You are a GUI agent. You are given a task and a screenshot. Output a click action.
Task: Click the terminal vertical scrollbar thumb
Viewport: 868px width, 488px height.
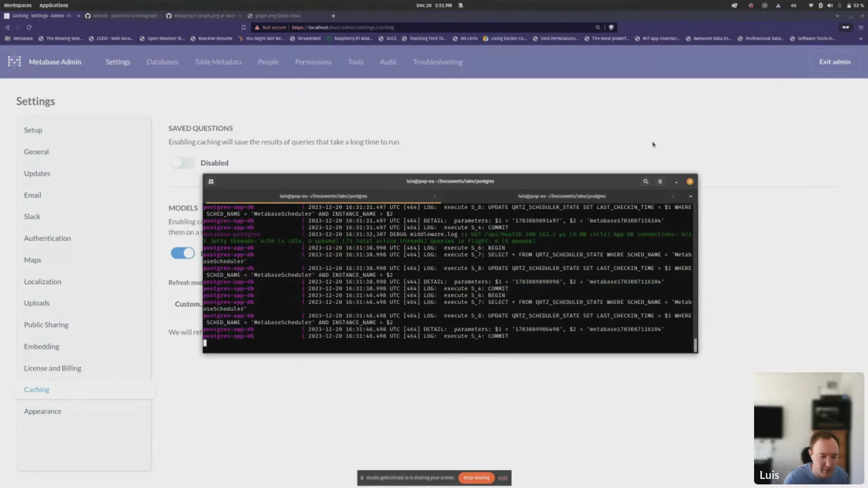(x=695, y=345)
